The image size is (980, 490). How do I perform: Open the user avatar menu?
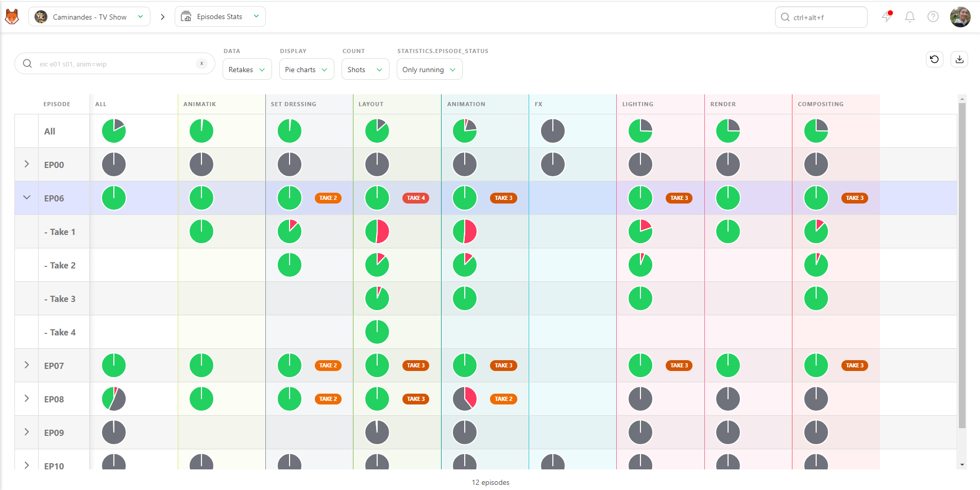960,17
